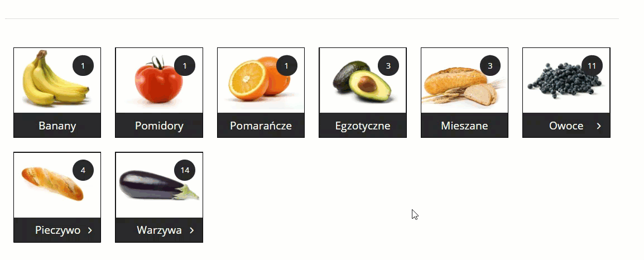Click the count badge 11 on Owoce

tap(592, 65)
